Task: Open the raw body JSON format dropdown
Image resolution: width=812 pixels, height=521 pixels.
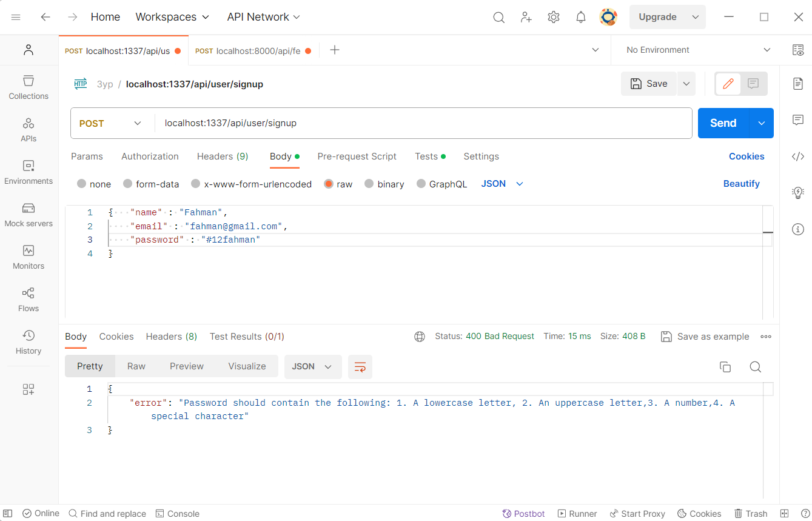Action: point(502,184)
